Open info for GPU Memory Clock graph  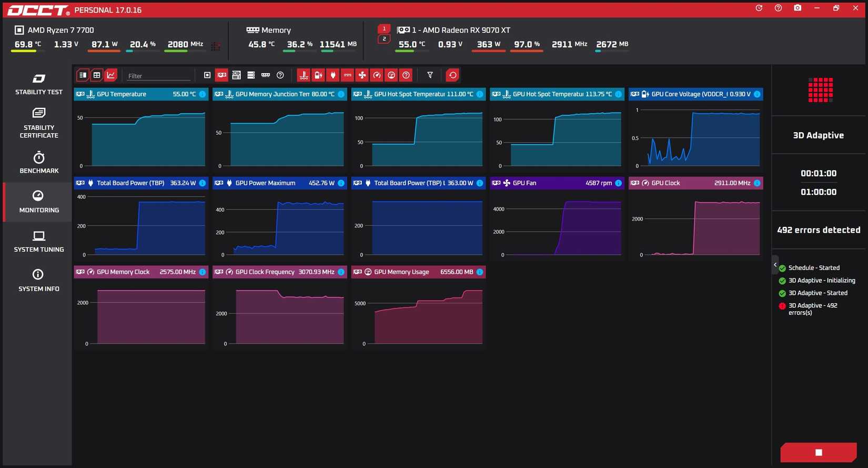click(203, 272)
